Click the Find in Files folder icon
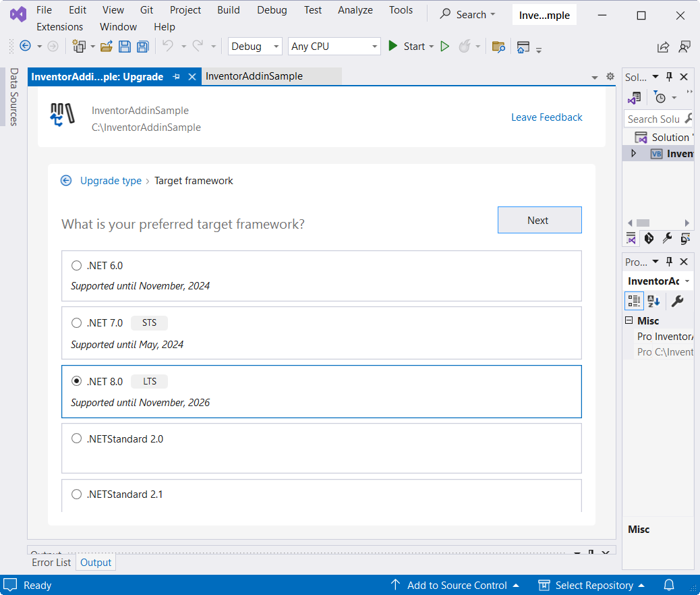Screen dimensions: 700x595 pos(498,47)
